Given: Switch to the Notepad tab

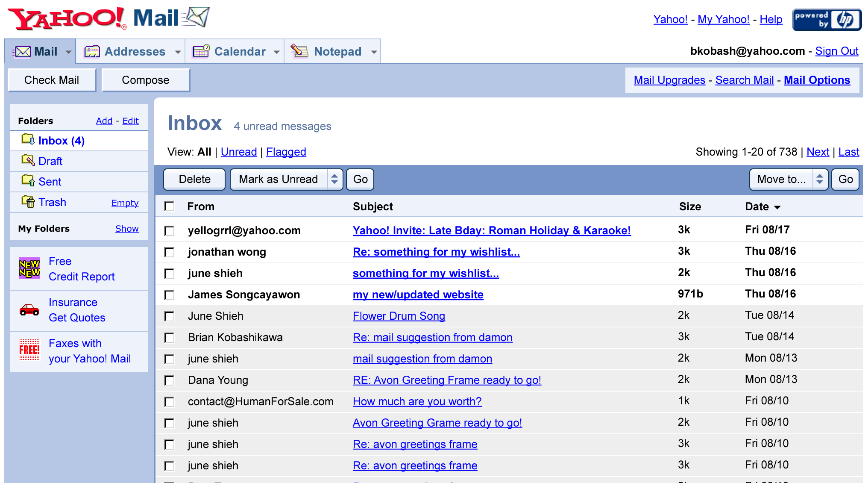Looking at the screenshot, I should tap(333, 52).
